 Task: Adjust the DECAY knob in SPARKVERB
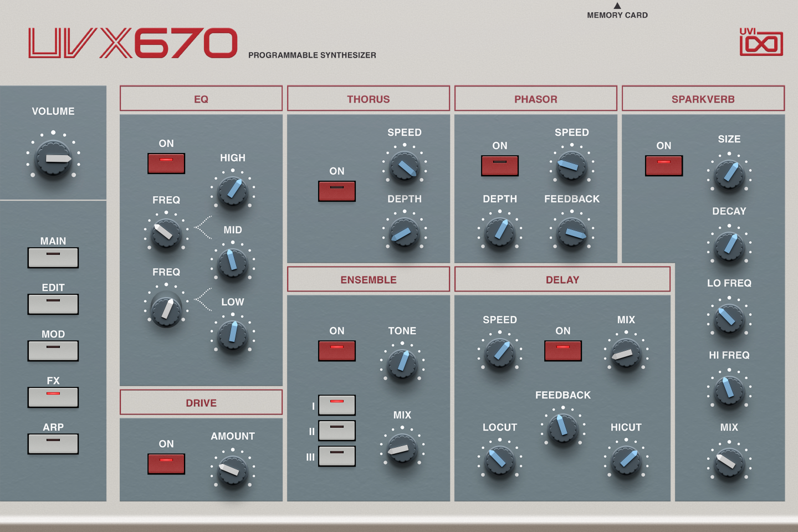[x=729, y=247]
